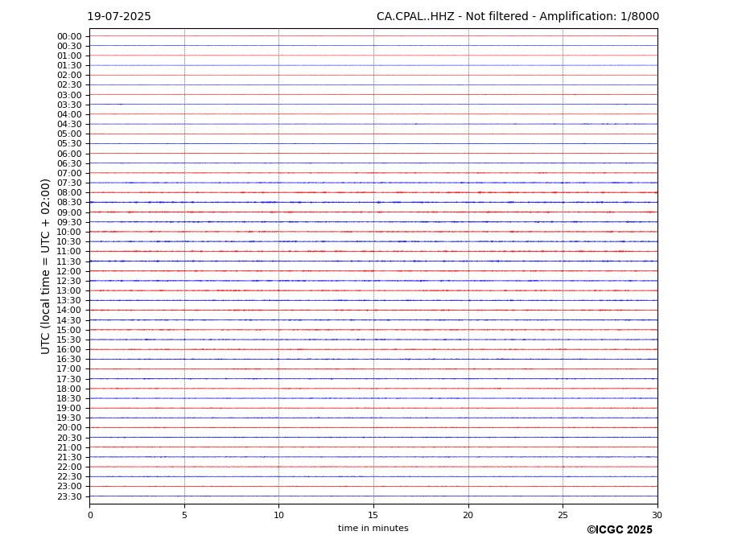
Task: Click the x-axis tick label 0
Action: pos(90,515)
